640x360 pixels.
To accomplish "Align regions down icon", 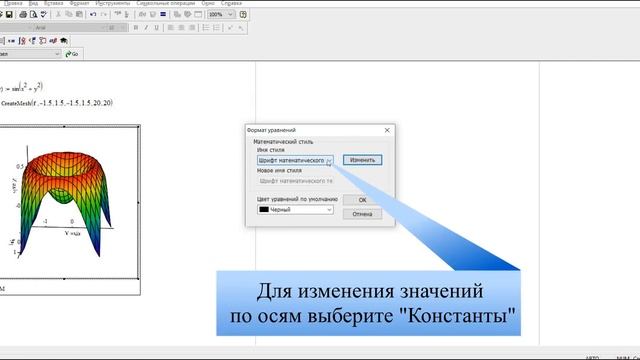I will (x=127, y=14).
